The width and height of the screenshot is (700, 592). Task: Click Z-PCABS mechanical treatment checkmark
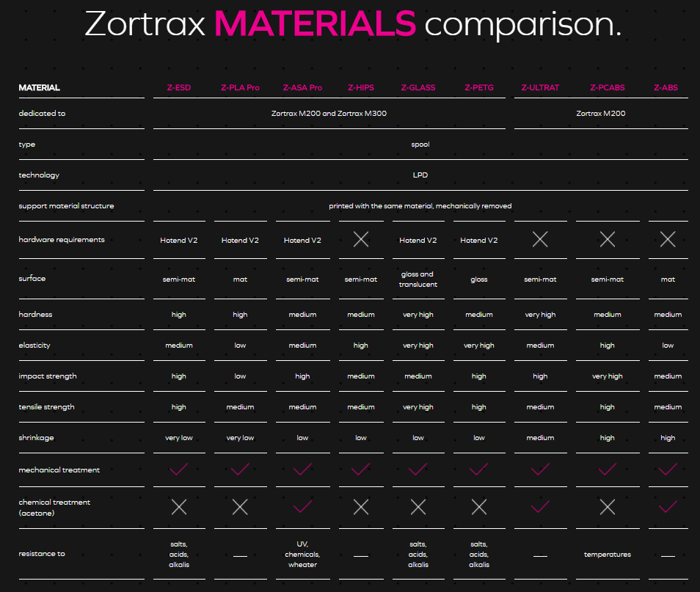pos(607,469)
